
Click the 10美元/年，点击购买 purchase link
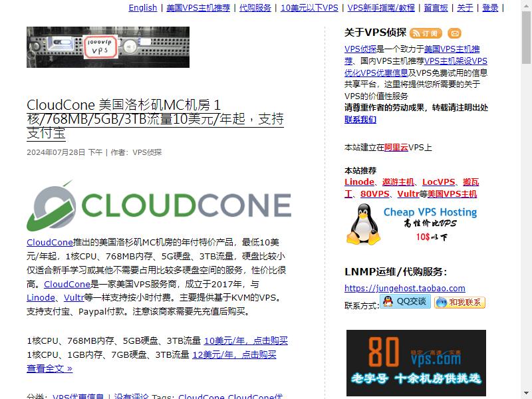click(x=246, y=340)
